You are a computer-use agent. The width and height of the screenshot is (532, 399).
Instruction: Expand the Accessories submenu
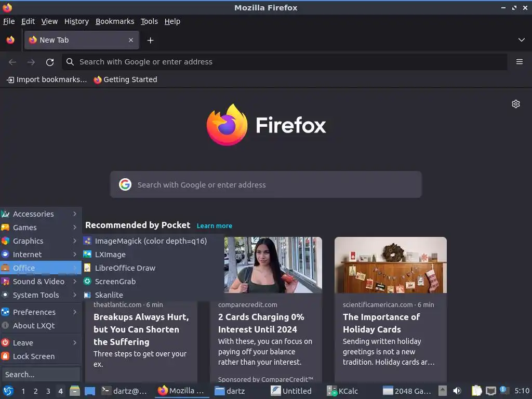(41, 214)
